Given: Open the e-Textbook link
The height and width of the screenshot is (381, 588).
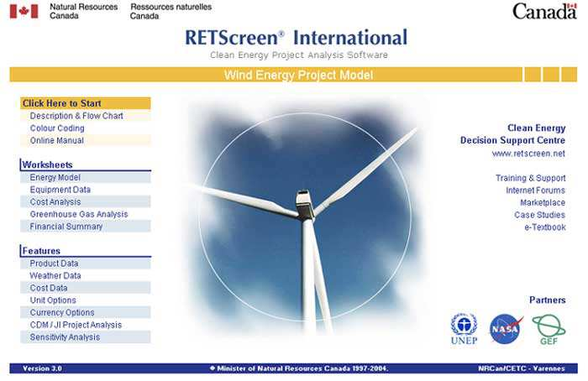Looking at the screenshot, I should tap(545, 227).
